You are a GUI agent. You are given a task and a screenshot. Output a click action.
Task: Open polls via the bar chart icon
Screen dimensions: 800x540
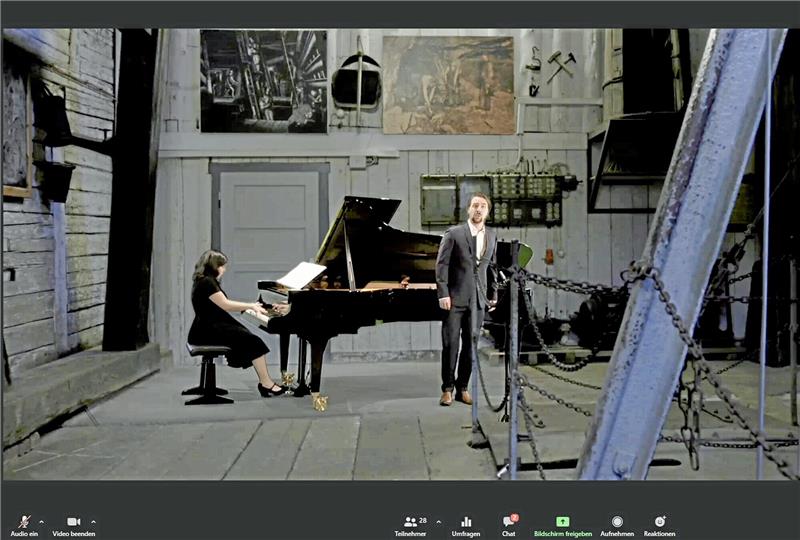coord(466,521)
